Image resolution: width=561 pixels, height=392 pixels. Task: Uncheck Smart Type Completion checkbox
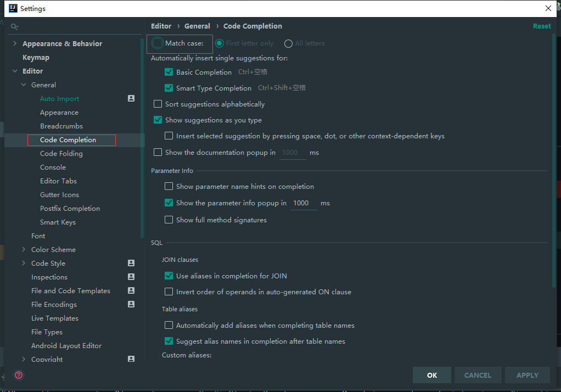[169, 88]
